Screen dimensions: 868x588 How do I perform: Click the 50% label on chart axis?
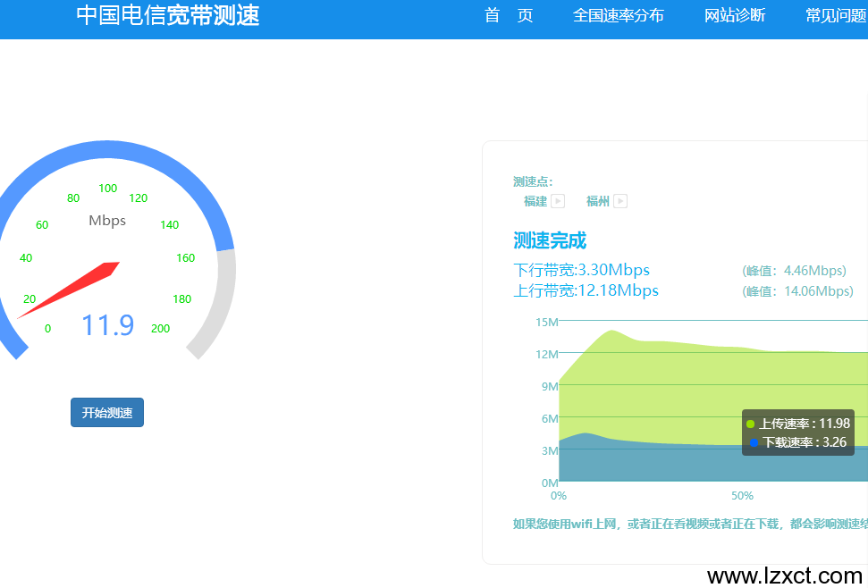coord(742,496)
